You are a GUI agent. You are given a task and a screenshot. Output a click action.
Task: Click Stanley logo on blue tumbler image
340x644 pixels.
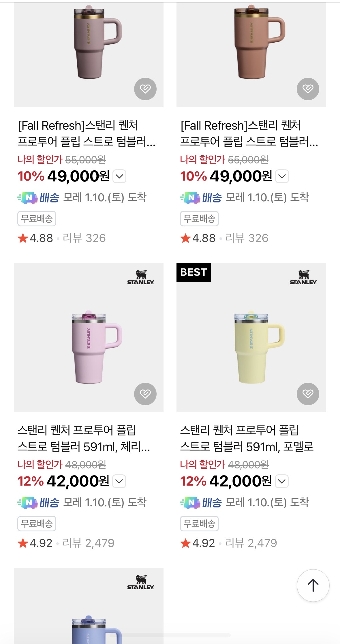(x=141, y=582)
